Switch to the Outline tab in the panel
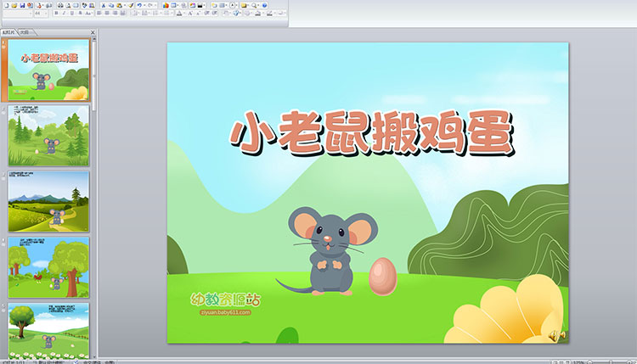637x364 pixels. tap(25, 32)
